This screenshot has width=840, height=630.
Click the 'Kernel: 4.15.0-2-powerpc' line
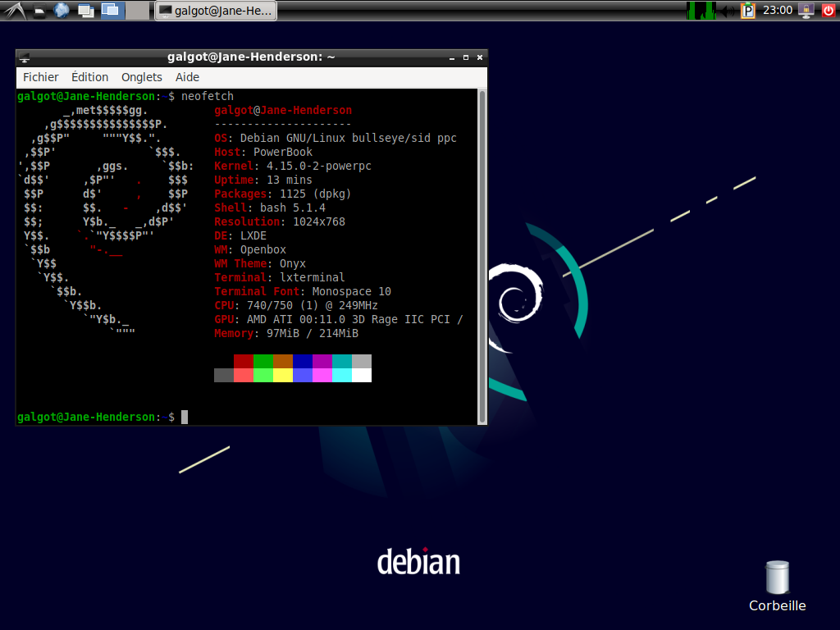coord(293,166)
